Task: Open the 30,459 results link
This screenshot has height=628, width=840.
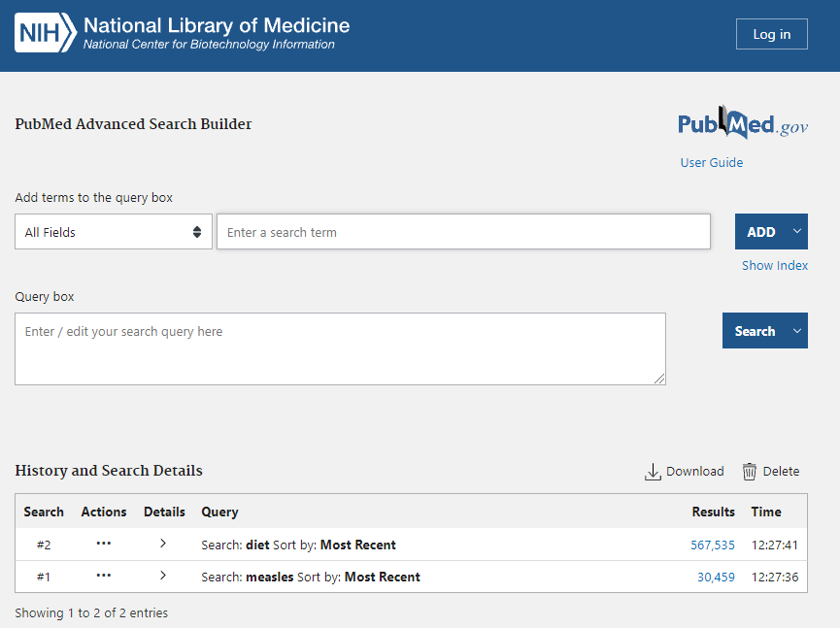Action: [716, 578]
